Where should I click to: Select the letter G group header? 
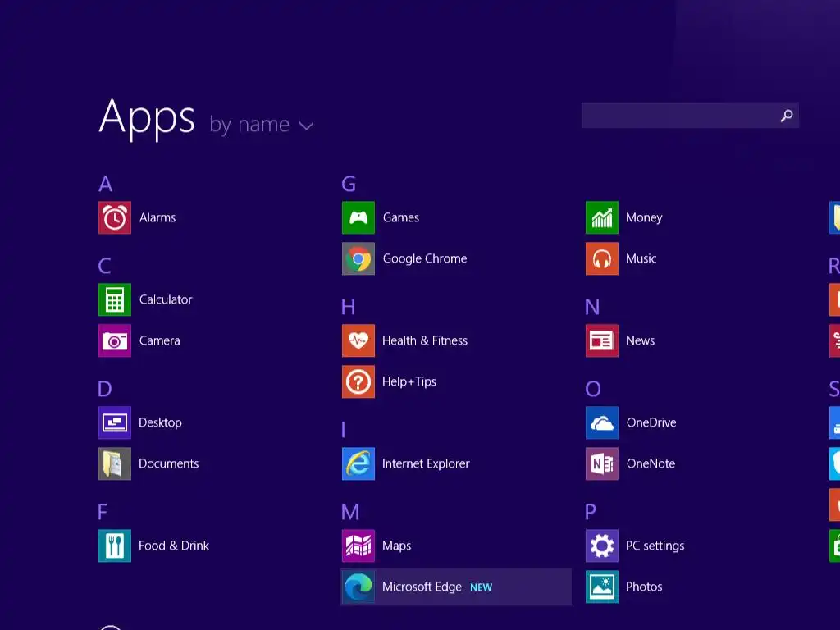tap(349, 185)
